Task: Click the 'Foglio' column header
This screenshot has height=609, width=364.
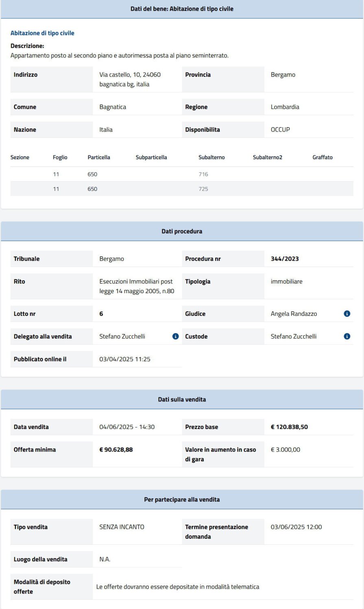Action: pyautogui.click(x=60, y=158)
